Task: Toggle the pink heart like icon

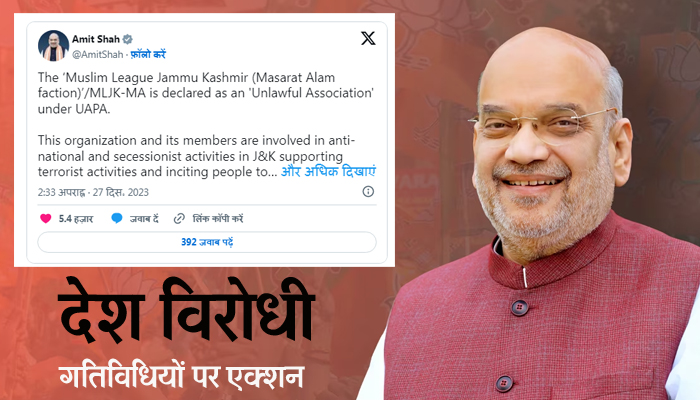Action: click(46, 218)
